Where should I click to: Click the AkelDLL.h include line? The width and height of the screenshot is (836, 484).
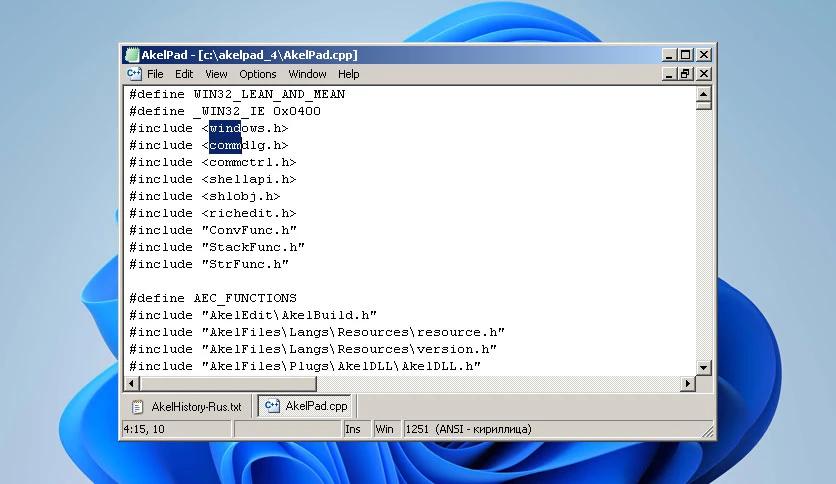(x=305, y=367)
